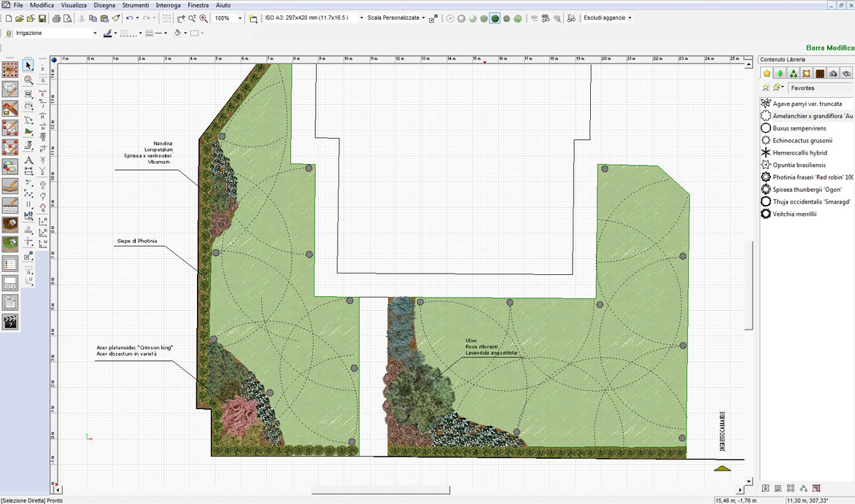Toggle the grid display button

166,18
